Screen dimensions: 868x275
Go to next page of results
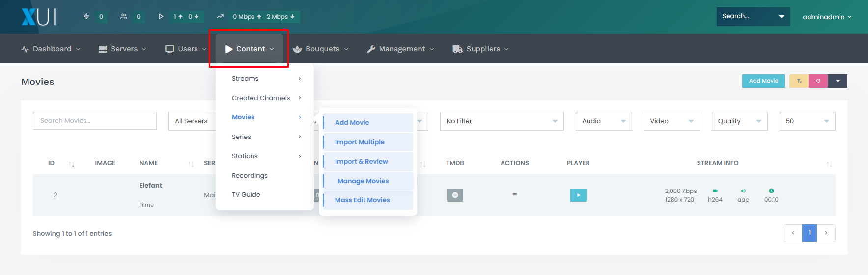tap(826, 233)
